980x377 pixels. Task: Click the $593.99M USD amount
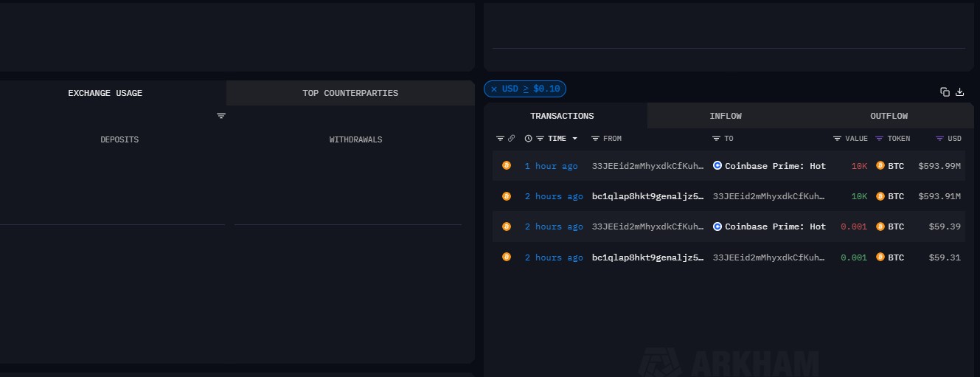click(939, 166)
